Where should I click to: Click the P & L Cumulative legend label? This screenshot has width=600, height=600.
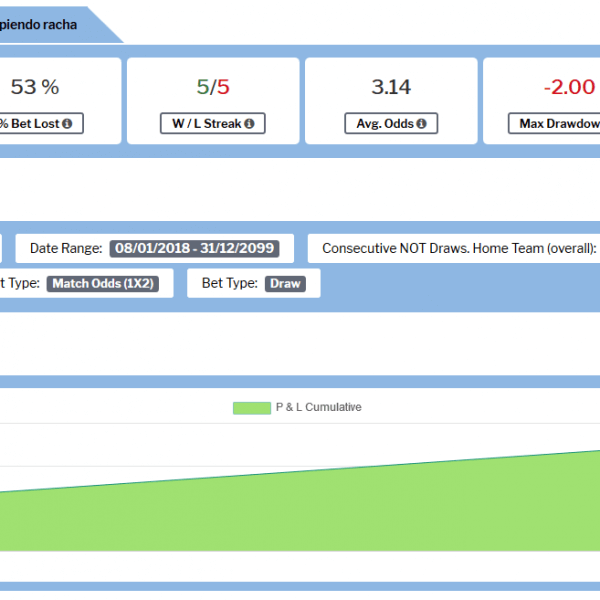click(x=318, y=407)
